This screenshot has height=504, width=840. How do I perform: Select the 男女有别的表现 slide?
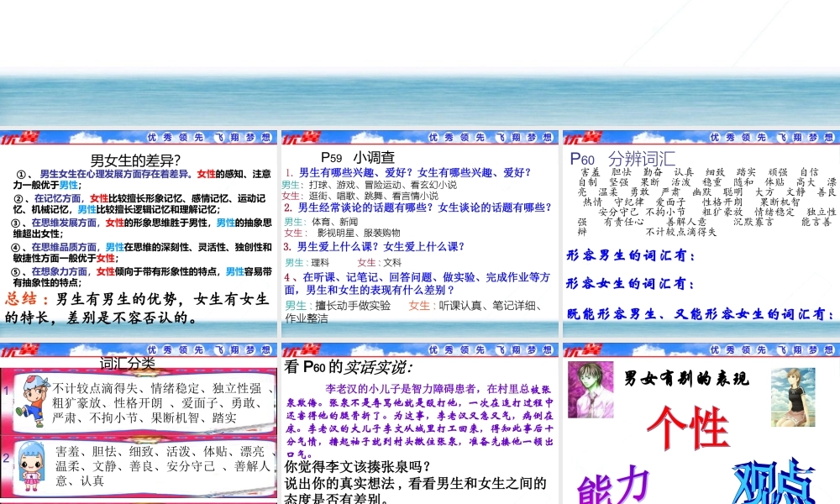tap(701, 423)
